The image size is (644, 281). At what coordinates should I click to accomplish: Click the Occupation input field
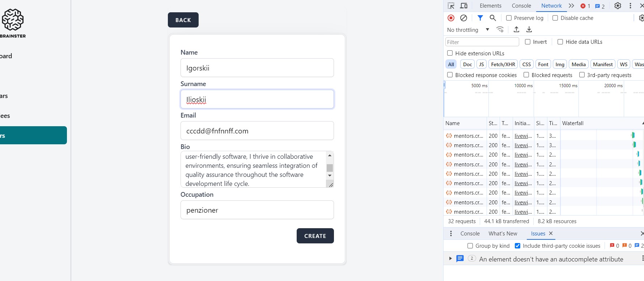257,210
